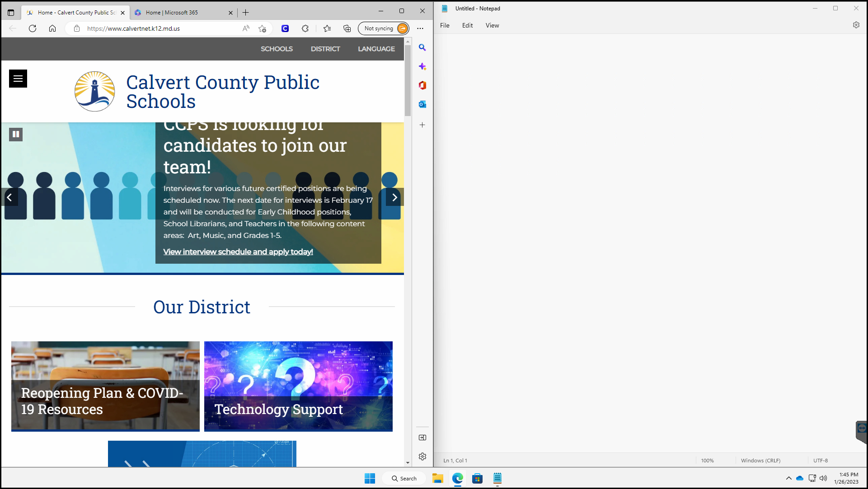
Task: Open the Extensions puzzle icon
Action: pyautogui.click(x=305, y=28)
